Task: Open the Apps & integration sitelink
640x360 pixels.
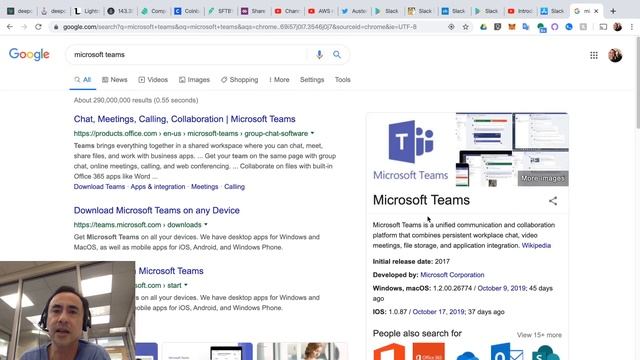Action: 158,187
